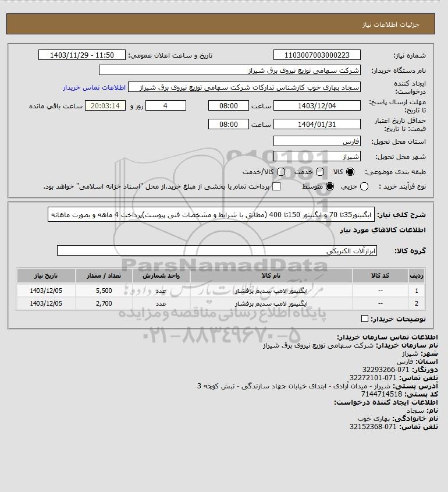Click the price validity date 1404/01/31
Image resolution: width=448 pixels, height=492 pixels.
coord(317,124)
